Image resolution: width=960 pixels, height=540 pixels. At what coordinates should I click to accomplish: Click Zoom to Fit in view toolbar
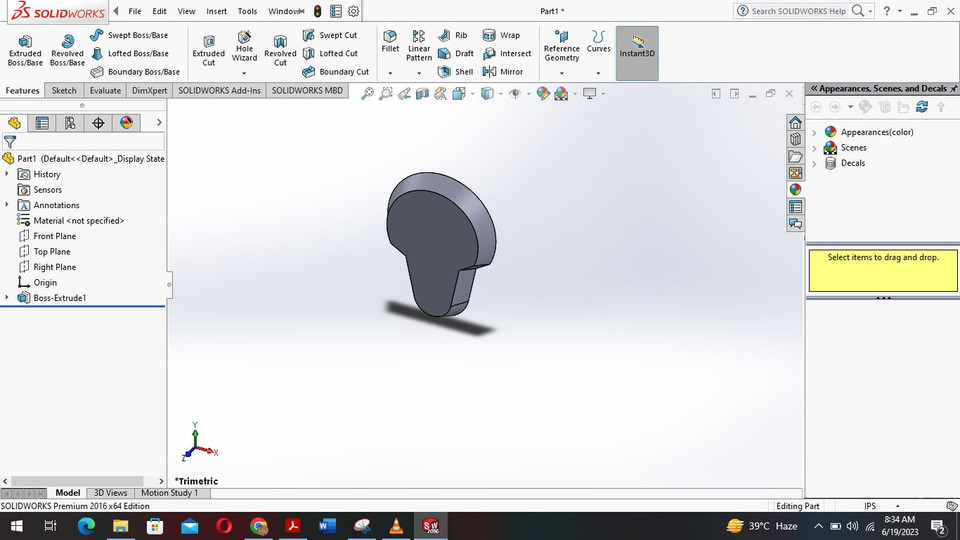point(367,94)
